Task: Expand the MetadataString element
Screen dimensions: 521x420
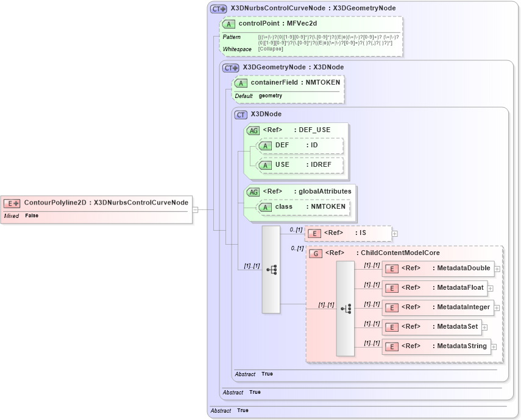Action: point(494,347)
